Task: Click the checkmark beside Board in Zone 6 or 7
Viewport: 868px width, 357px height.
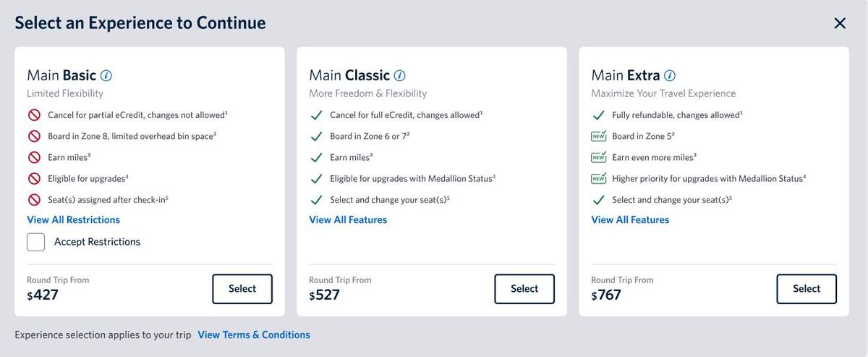Action: click(316, 136)
